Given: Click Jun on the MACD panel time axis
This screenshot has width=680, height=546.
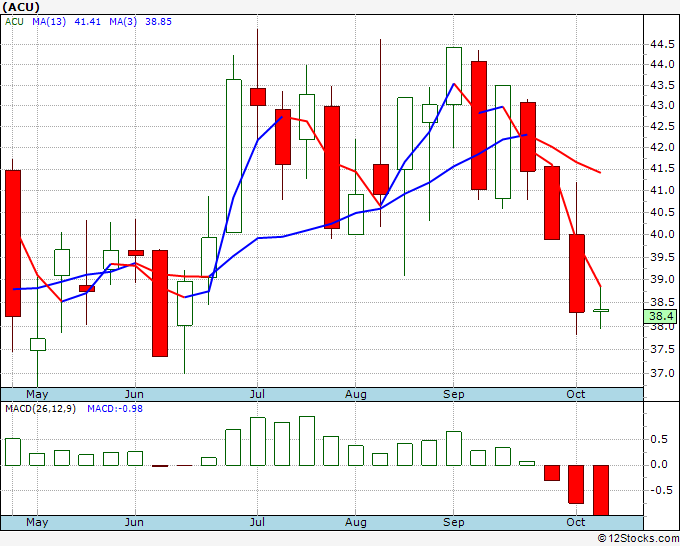Looking at the screenshot, I should 134,523.
